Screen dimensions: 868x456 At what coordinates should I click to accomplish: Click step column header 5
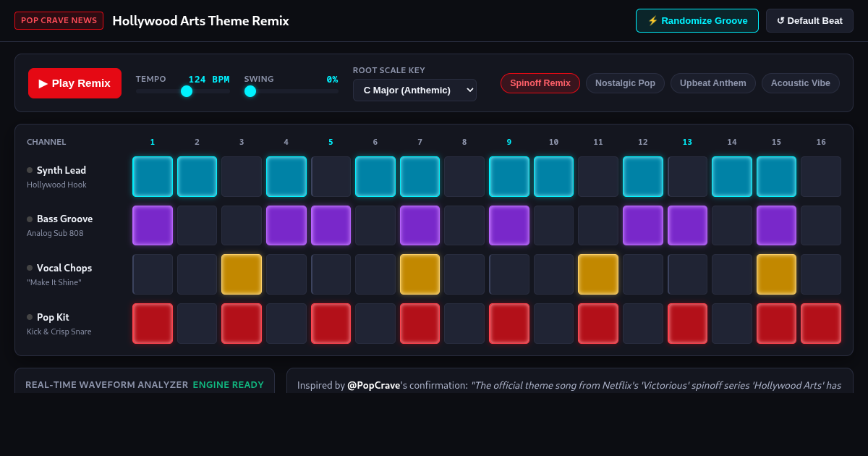tap(331, 142)
